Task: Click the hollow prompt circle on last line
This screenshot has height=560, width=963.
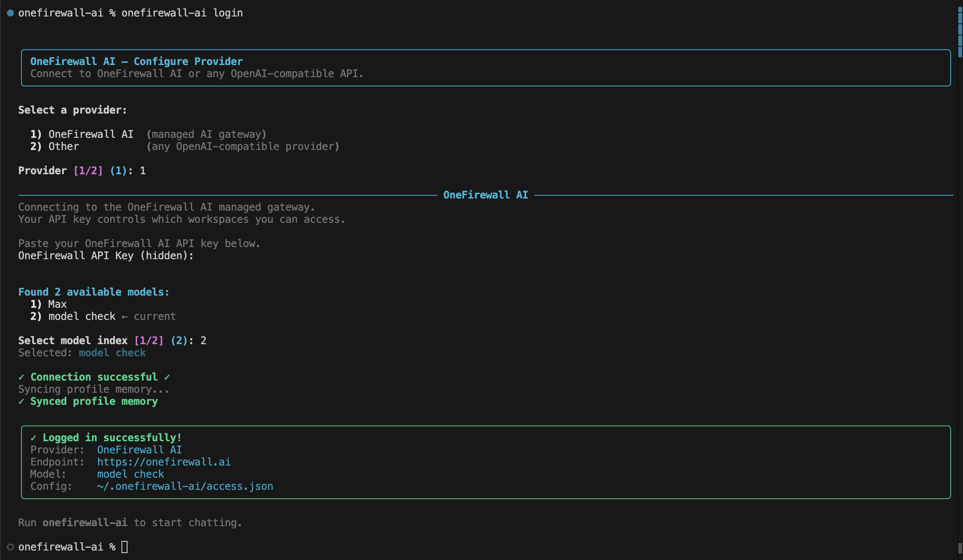Action: tap(10, 547)
